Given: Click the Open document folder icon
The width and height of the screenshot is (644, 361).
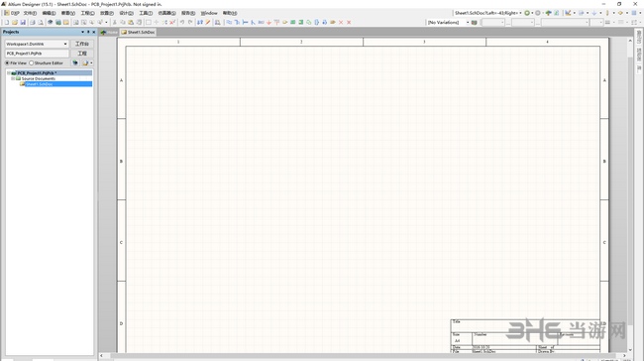Looking at the screenshot, I should (x=15, y=22).
